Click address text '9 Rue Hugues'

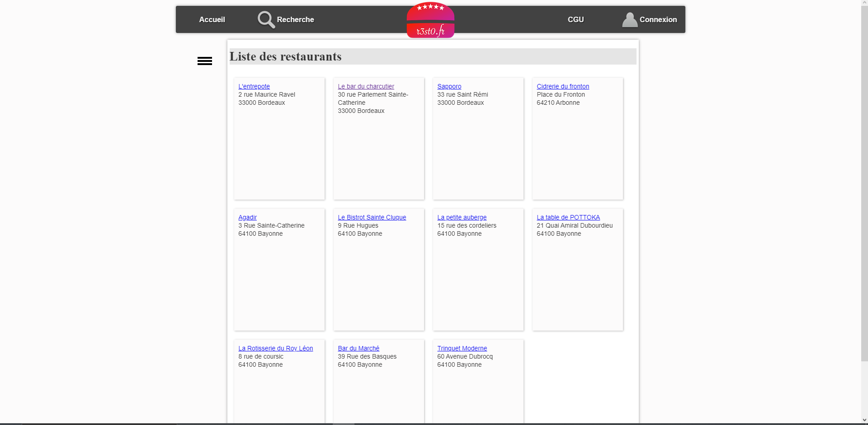tap(358, 225)
